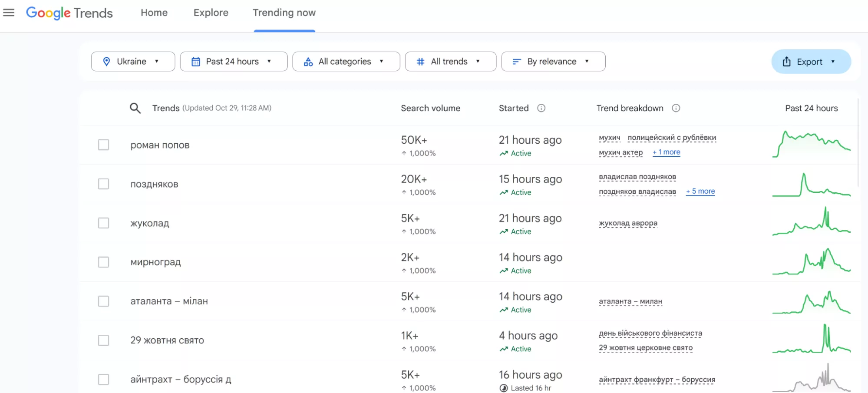
Task: Click the share icon in the Export button
Action: [x=786, y=62]
